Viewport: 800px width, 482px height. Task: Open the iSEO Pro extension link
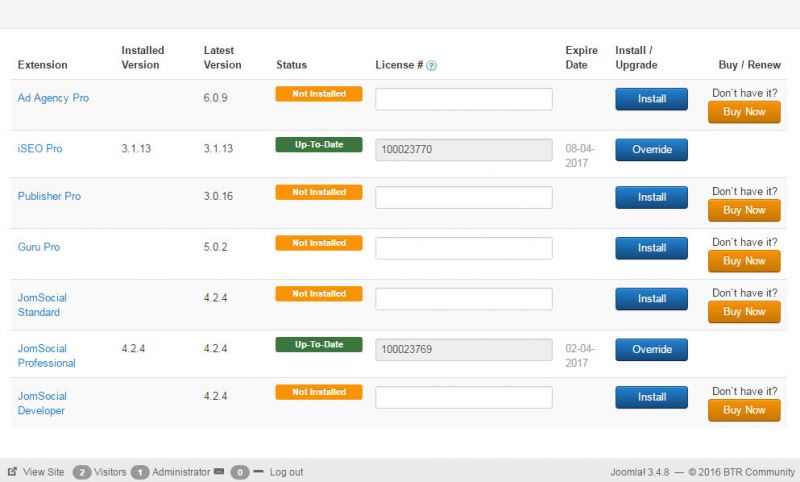[40, 149]
